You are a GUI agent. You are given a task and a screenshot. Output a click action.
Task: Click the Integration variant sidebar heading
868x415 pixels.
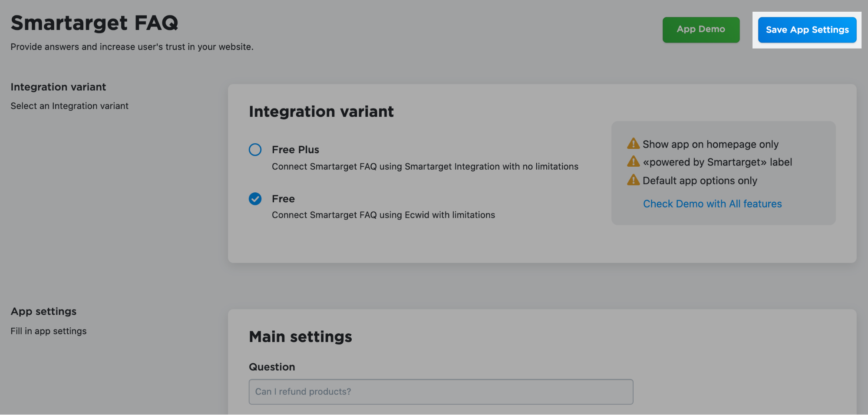pos(58,87)
